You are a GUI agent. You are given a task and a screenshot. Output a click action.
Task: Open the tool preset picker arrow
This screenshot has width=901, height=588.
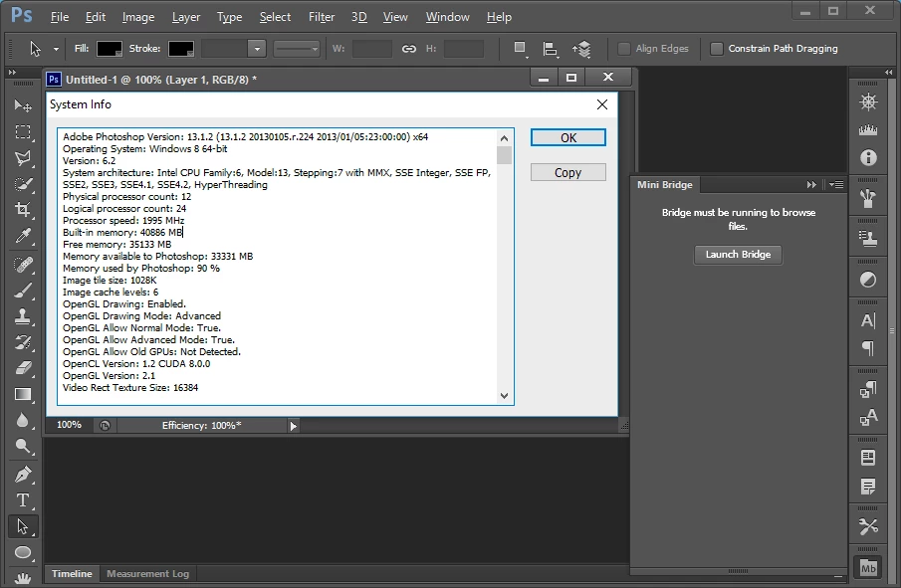[56, 50]
